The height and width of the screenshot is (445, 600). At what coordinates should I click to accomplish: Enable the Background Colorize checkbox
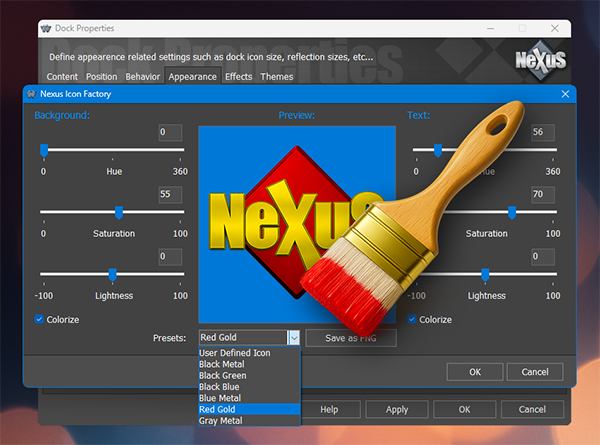click(x=40, y=320)
